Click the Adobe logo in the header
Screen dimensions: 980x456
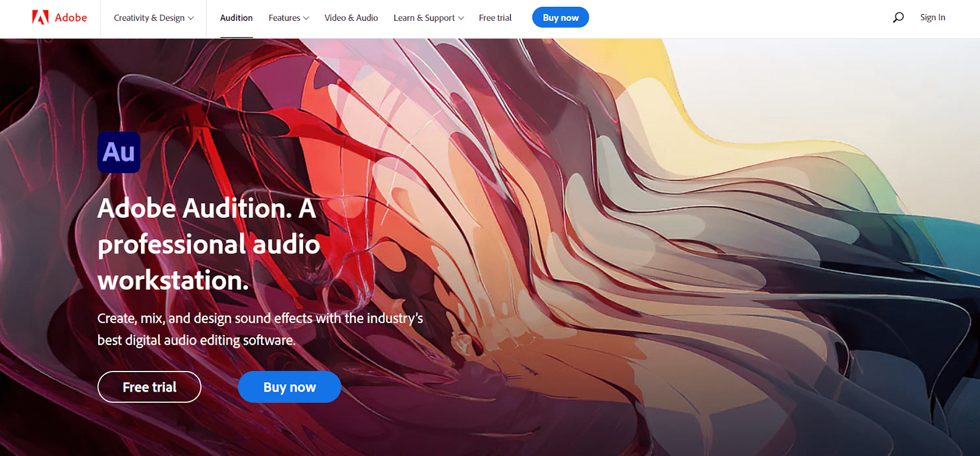point(59,18)
